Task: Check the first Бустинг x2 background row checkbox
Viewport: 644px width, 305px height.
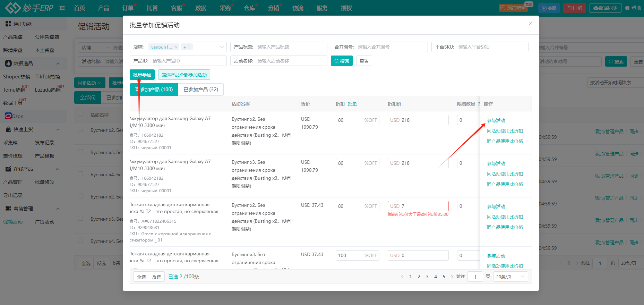Action: point(80,129)
